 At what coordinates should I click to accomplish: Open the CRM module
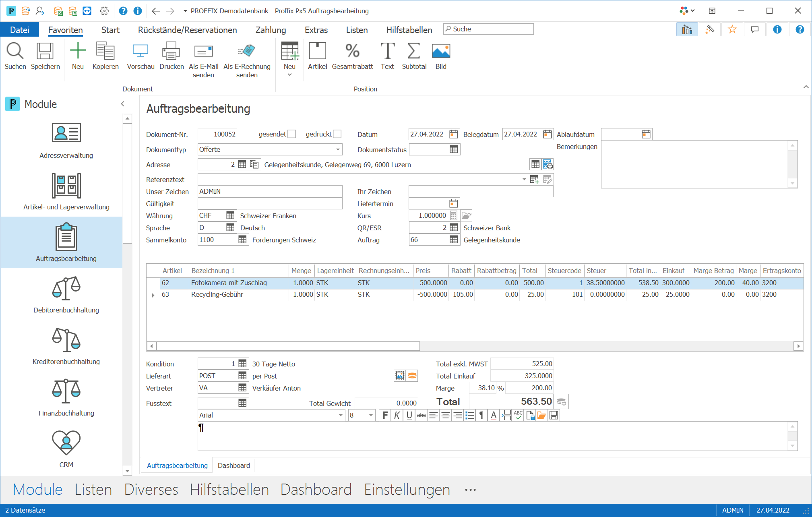(x=66, y=449)
